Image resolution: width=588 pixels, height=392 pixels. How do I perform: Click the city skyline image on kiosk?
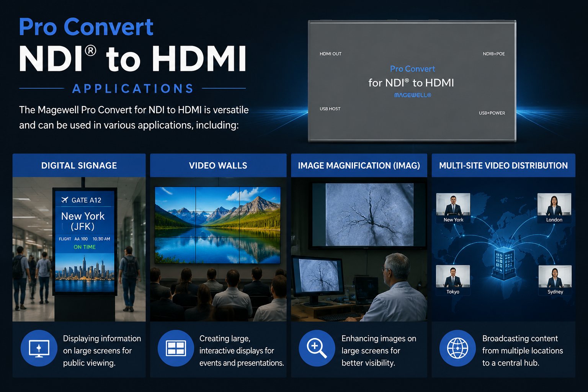point(85,272)
